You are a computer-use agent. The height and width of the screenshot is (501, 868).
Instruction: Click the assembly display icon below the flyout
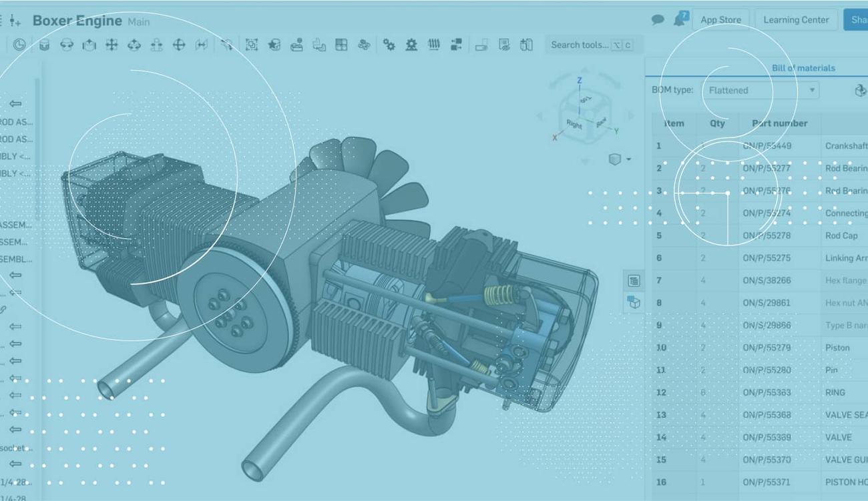634,302
